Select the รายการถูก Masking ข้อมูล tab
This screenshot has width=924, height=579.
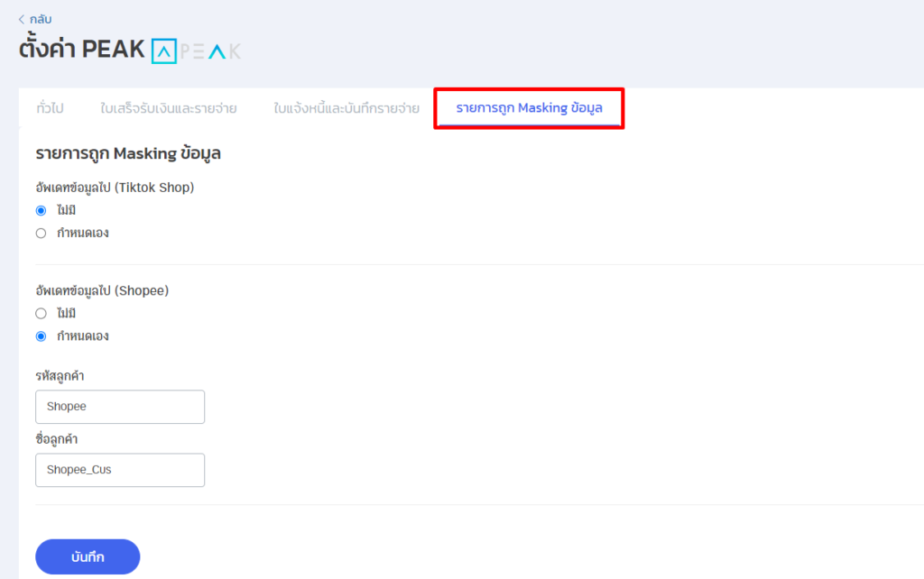[529, 109]
